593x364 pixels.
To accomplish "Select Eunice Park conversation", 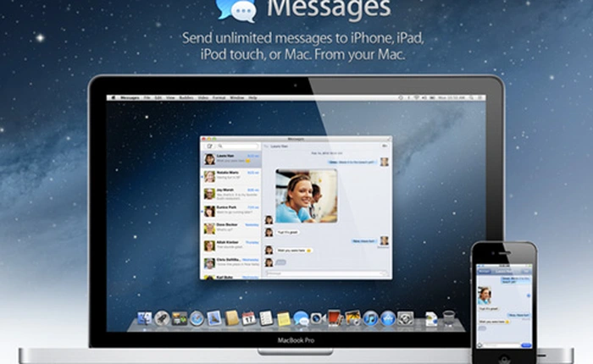I will pos(230,211).
